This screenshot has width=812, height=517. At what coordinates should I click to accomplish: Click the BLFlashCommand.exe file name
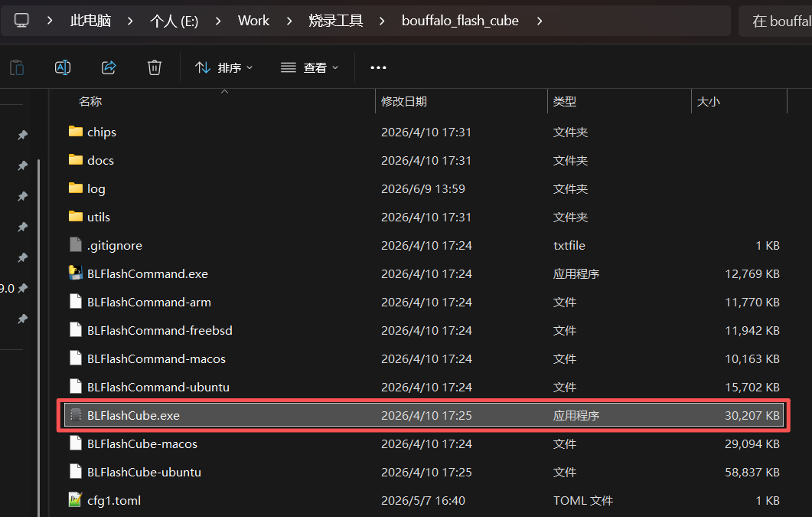(148, 273)
